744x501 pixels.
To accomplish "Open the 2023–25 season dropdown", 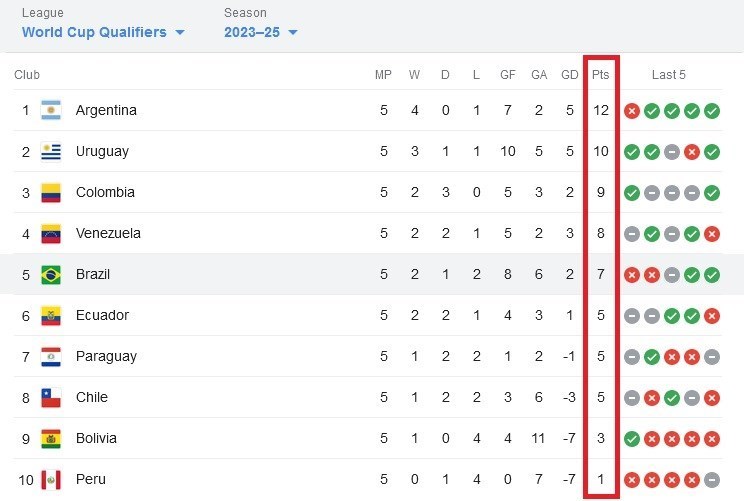I will (260, 32).
